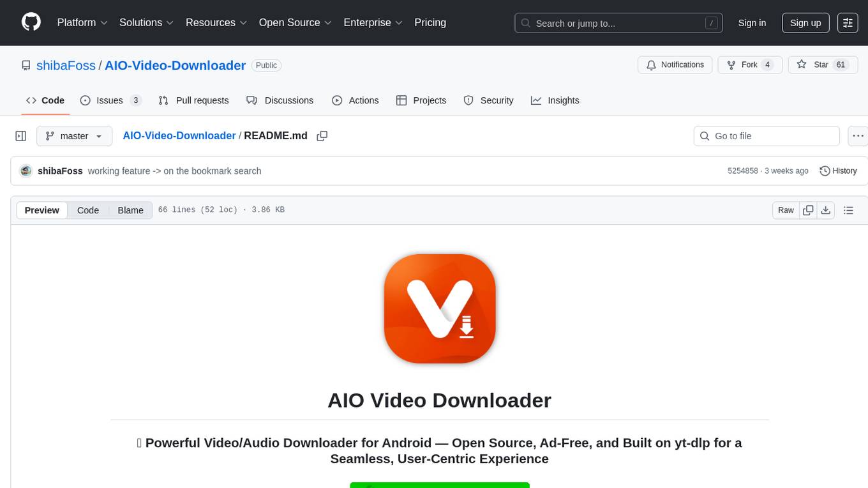Screen dimensions: 868x488
Task: Select the Code tab
Action: click(x=45, y=100)
